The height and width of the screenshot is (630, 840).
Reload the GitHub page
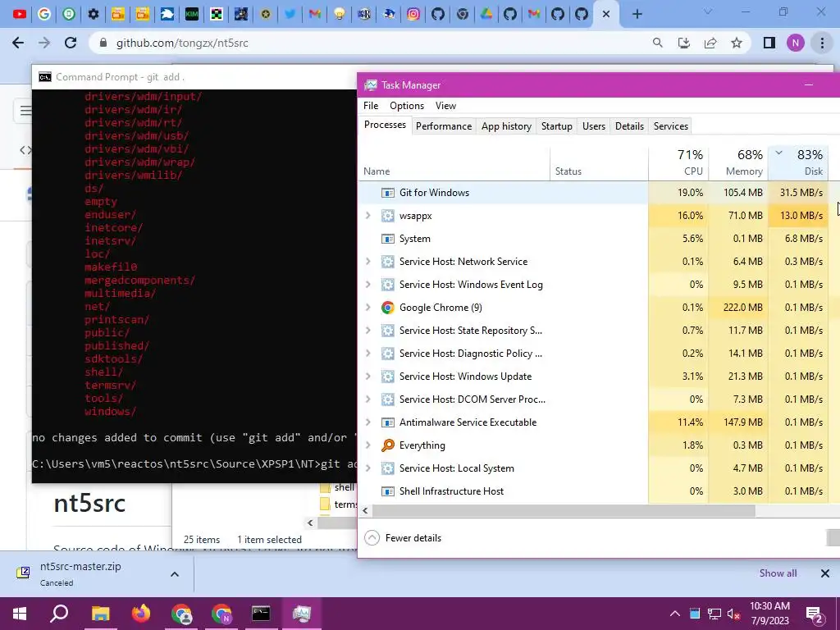tap(71, 43)
